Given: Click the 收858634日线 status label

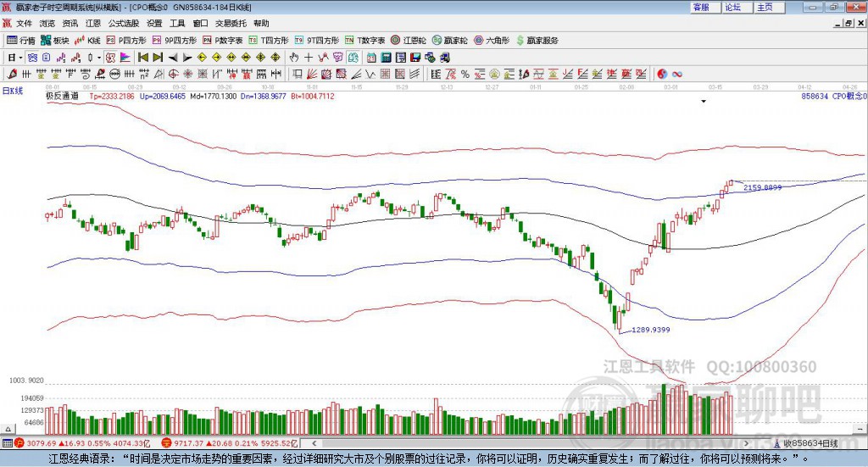Looking at the screenshot, I should point(810,443).
